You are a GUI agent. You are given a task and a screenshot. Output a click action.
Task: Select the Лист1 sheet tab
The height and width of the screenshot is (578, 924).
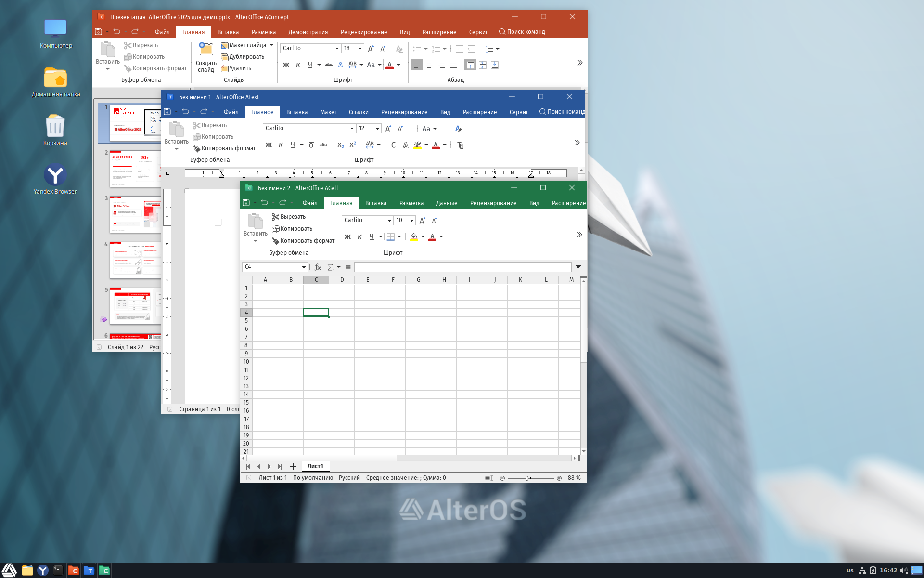pyautogui.click(x=315, y=466)
